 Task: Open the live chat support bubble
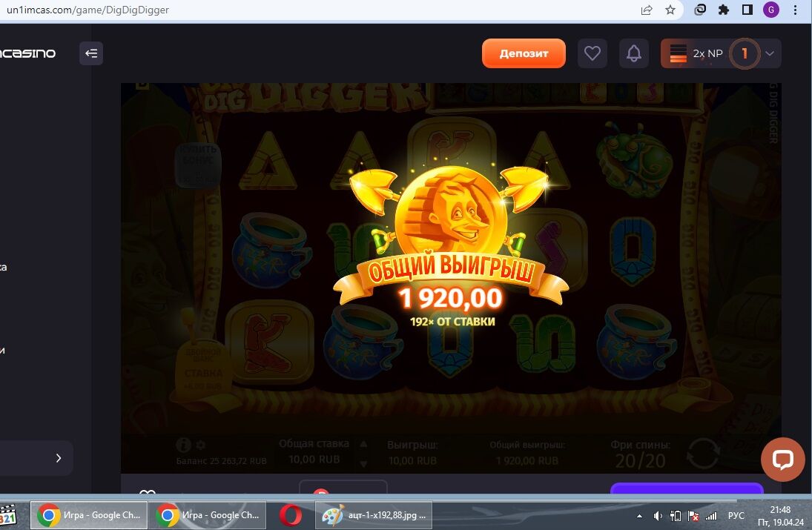click(x=782, y=460)
